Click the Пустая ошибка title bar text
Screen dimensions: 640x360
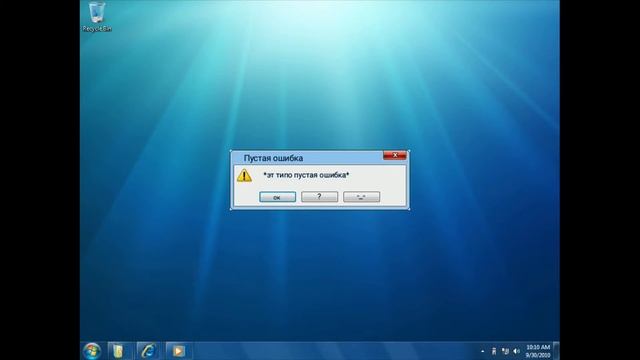(x=273, y=158)
